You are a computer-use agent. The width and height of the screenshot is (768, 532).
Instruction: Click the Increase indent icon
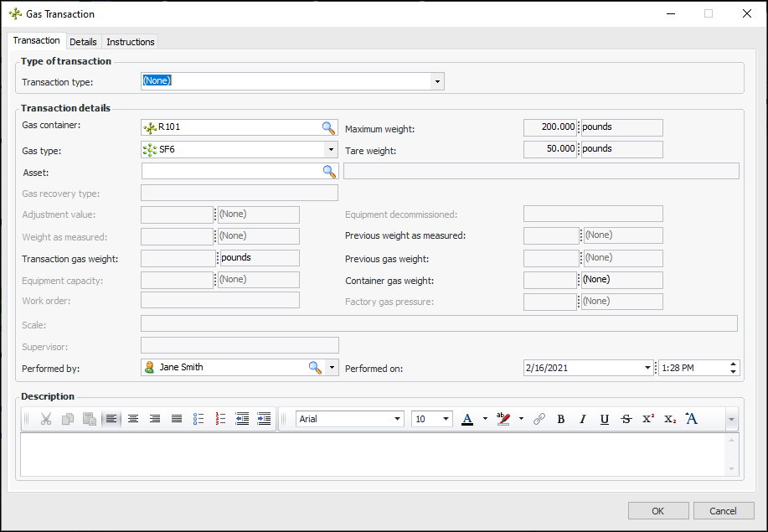264,419
